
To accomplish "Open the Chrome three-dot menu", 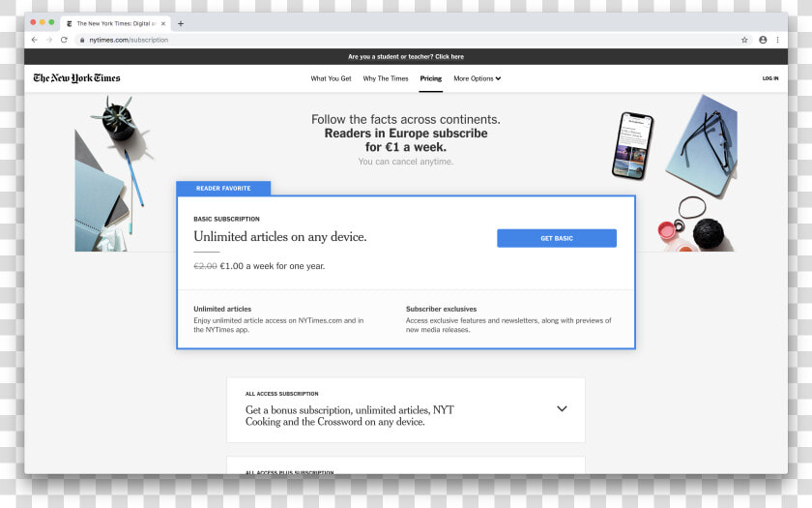I will point(777,40).
